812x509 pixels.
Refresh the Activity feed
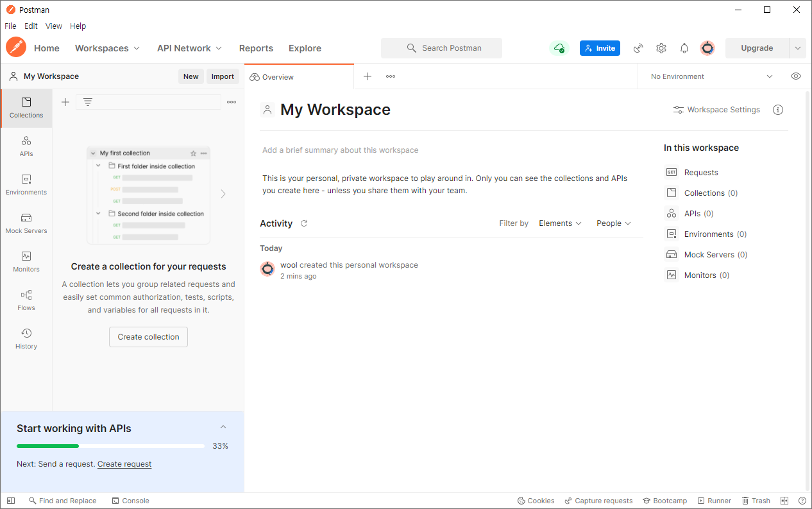pyautogui.click(x=304, y=223)
